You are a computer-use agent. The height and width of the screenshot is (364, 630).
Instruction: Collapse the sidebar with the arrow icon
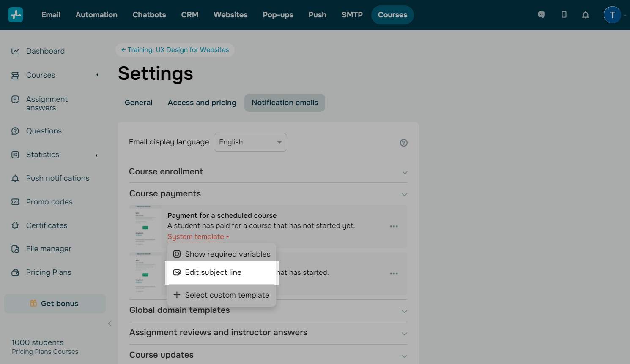coord(110,323)
